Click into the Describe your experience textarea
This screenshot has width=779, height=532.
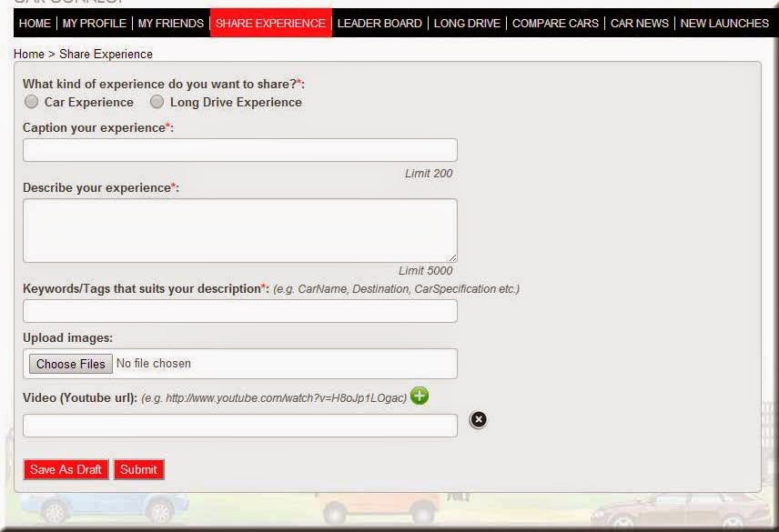(x=240, y=231)
